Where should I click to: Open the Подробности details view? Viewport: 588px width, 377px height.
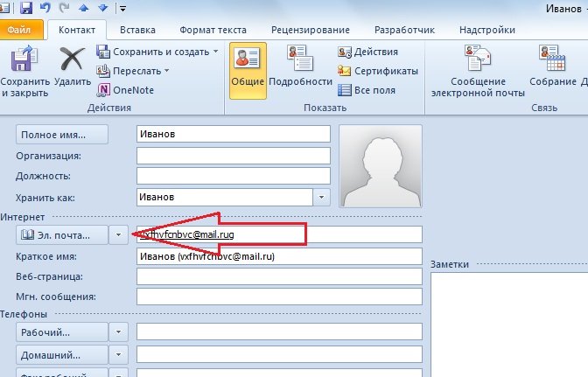pos(300,61)
